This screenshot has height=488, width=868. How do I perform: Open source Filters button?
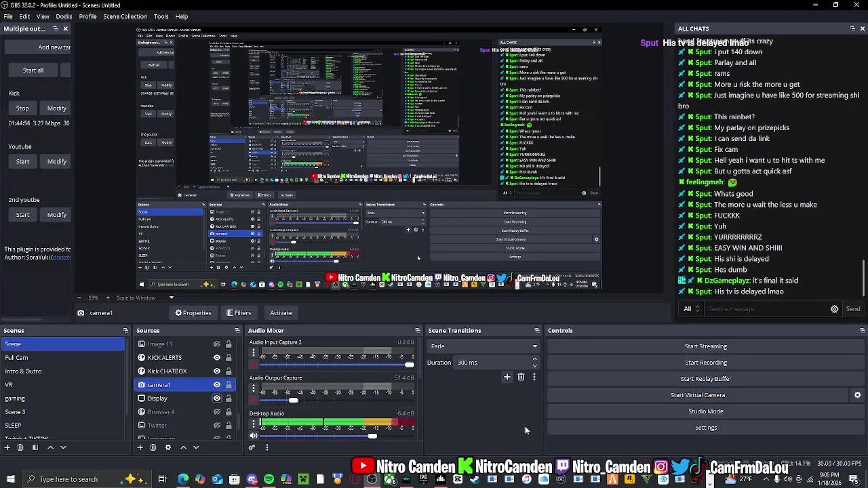pyautogui.click(x=239, y=313)
